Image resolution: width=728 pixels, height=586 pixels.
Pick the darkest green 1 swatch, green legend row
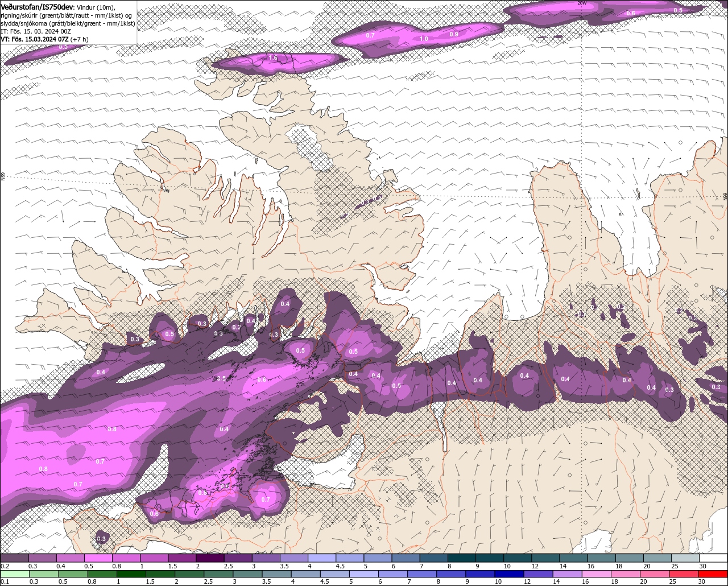pyautogui.click(x=131, y=573)
